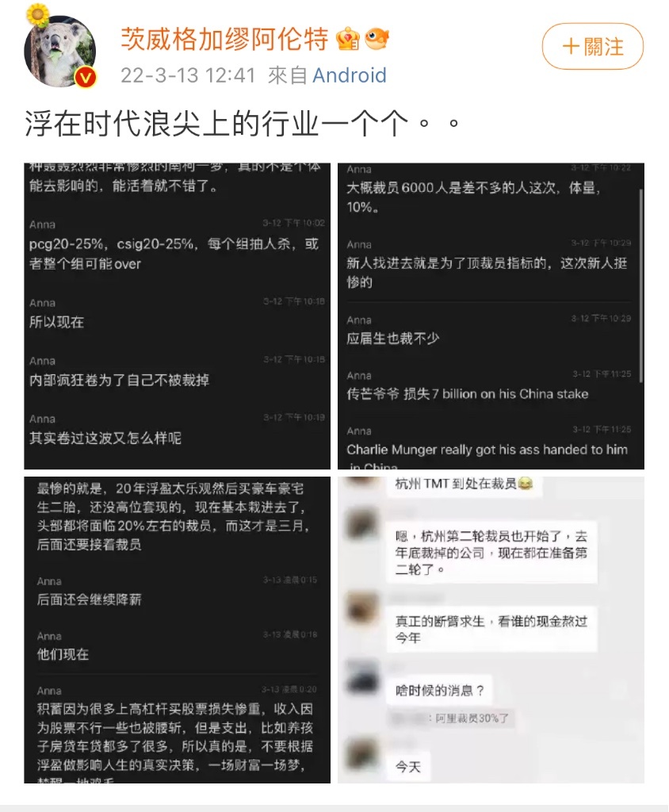Follow user via +關注 button
669x812 pixels.
click(x=592, y=47)
